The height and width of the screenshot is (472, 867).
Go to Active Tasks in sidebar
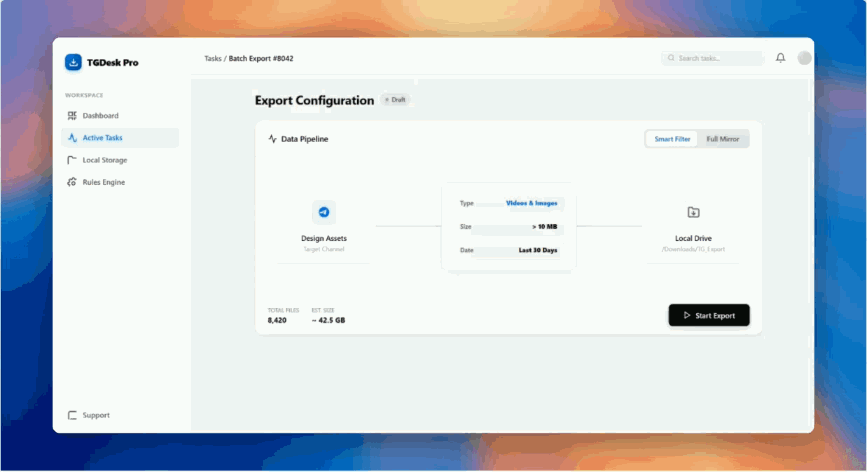(x=102, y=138)
